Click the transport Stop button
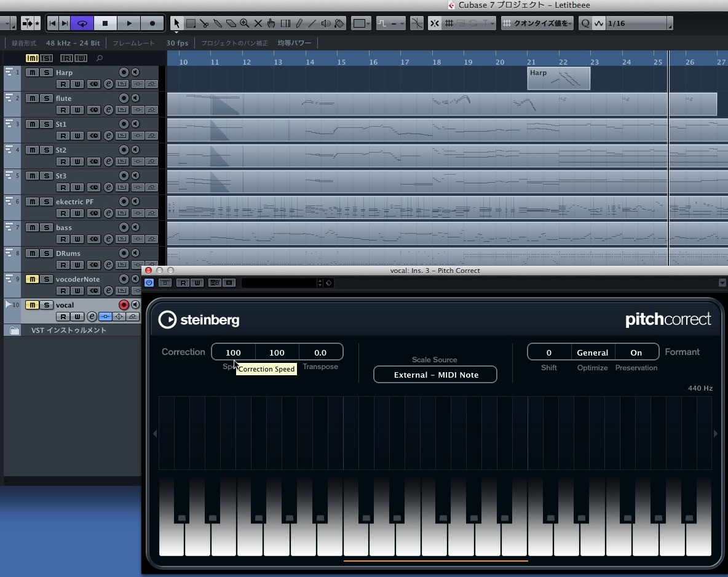 pos(105,23)
